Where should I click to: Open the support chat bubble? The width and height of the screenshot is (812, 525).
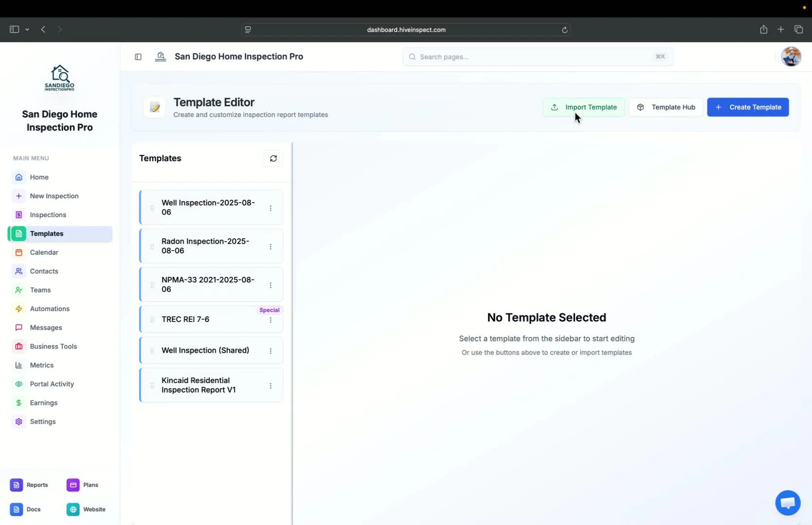[x=788, y=503]
